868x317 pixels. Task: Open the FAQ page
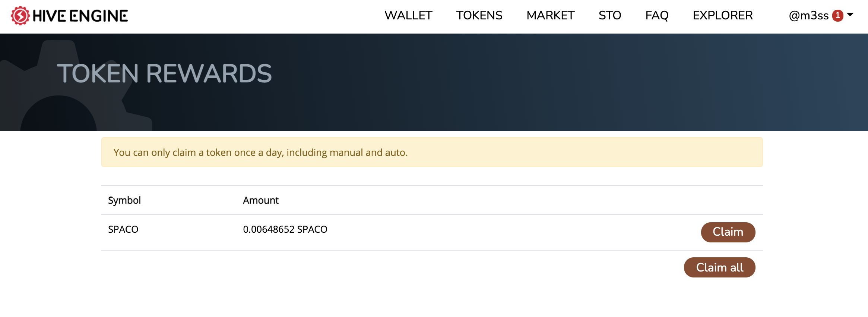click(x=657, y=15)
